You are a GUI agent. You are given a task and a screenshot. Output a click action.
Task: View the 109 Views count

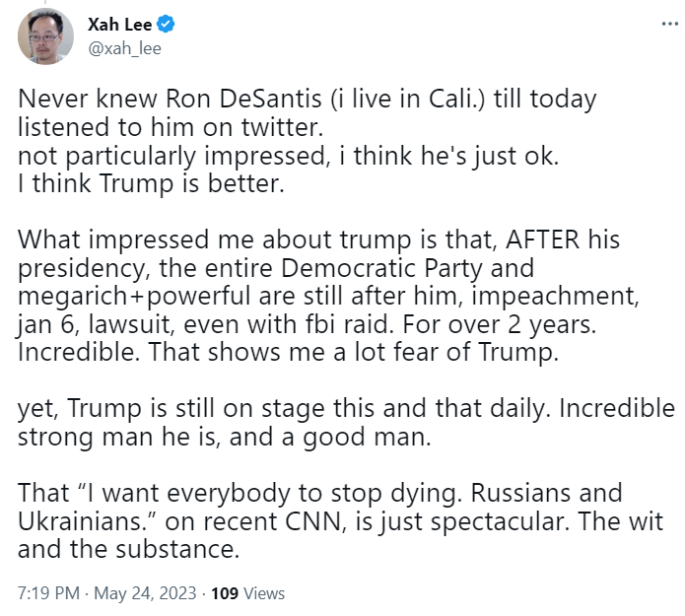226,593
